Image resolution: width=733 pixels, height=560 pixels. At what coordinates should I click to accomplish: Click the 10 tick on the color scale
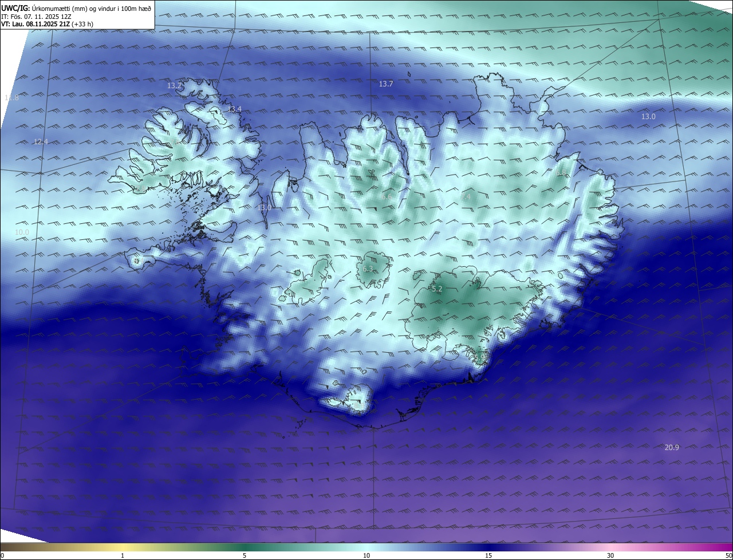point(366,555)
